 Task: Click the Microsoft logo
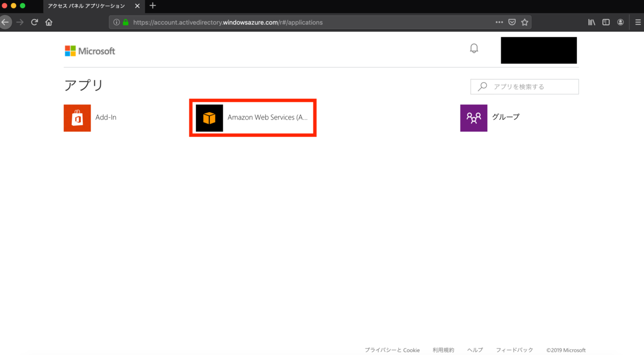[90, 51]
